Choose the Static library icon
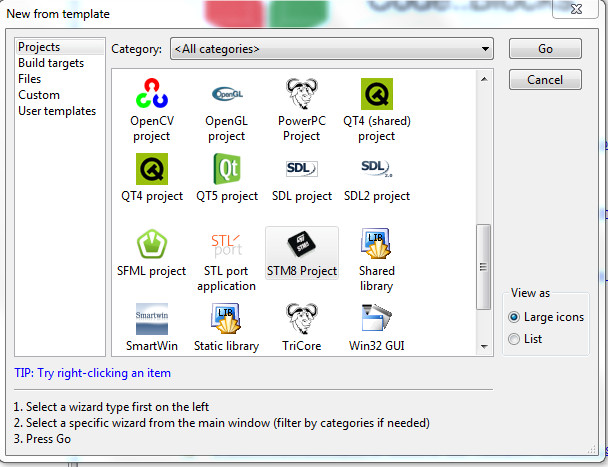608x467 pixels. 226,318
